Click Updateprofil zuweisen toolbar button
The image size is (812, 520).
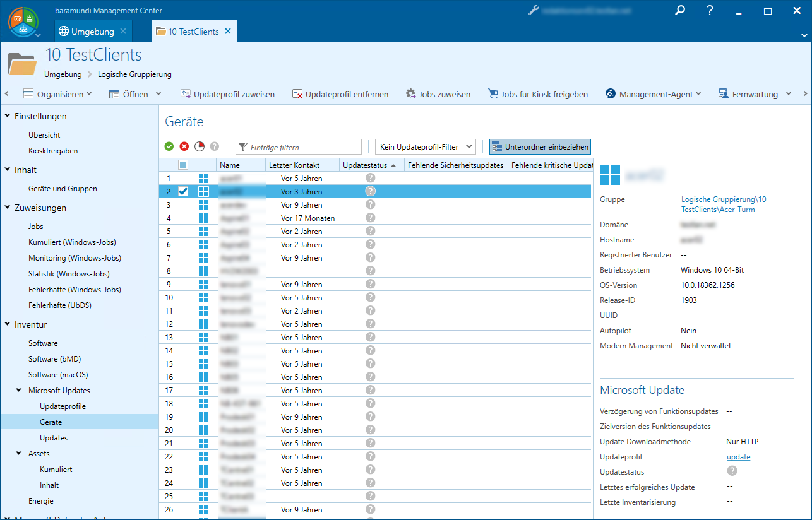click(228, 94)
